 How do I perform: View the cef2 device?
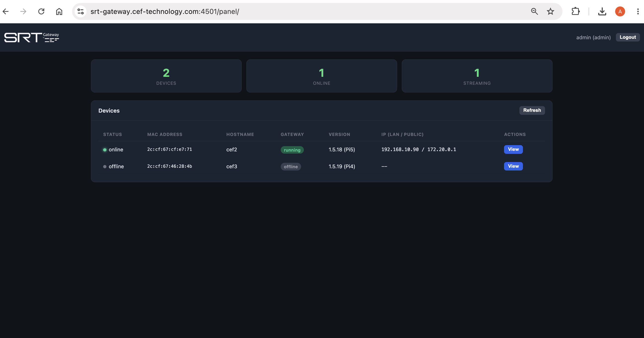(513, 149)
